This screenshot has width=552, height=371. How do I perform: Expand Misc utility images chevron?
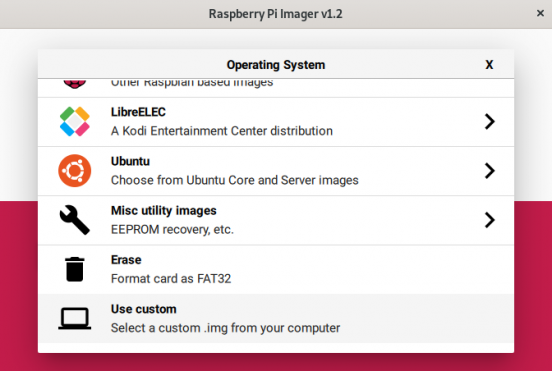[489, 220]
